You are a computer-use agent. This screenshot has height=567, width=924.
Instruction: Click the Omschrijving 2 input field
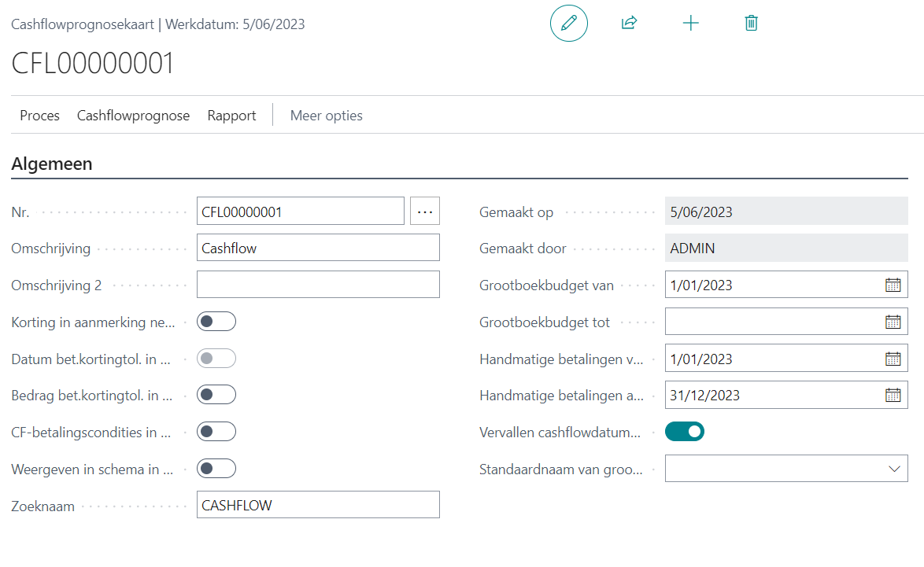point(318,285)
